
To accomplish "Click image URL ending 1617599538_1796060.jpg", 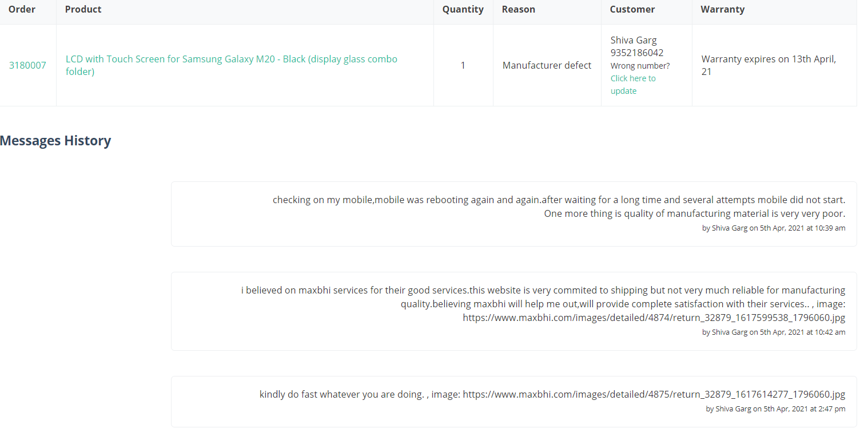I will click(x=654, y=318).
